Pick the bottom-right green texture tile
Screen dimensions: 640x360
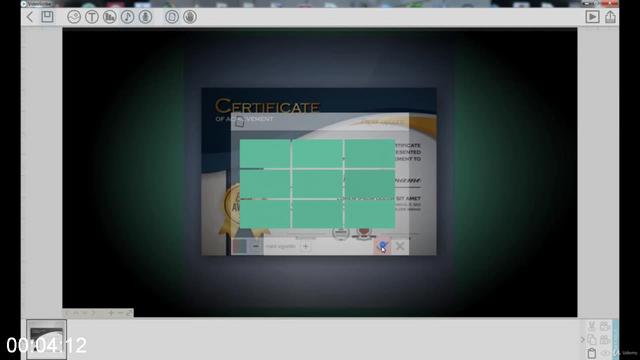[x=370, y=214]
